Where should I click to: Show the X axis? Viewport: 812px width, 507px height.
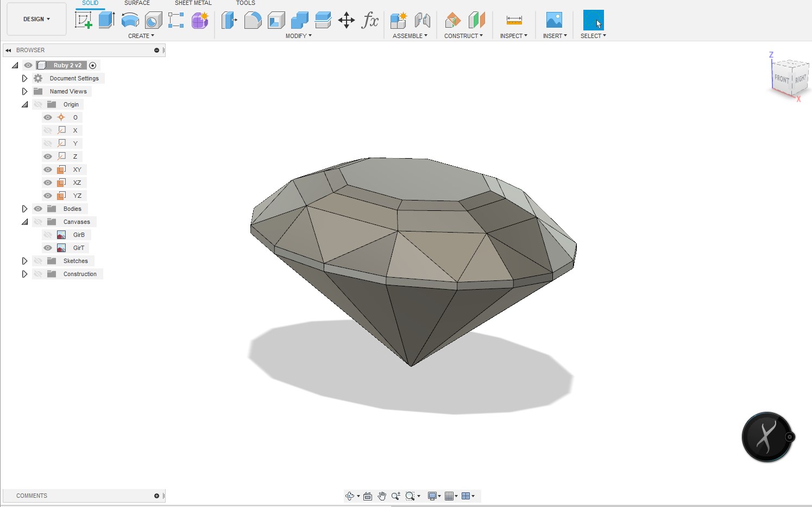(48, 130)
